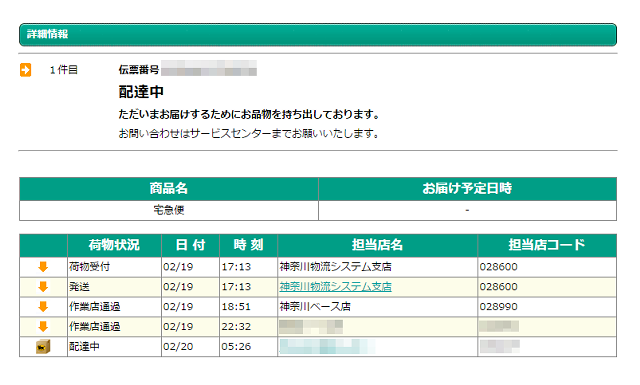Click the 担当店コード column header
This screenshot has width=640, height=385.
click(547, 245)
